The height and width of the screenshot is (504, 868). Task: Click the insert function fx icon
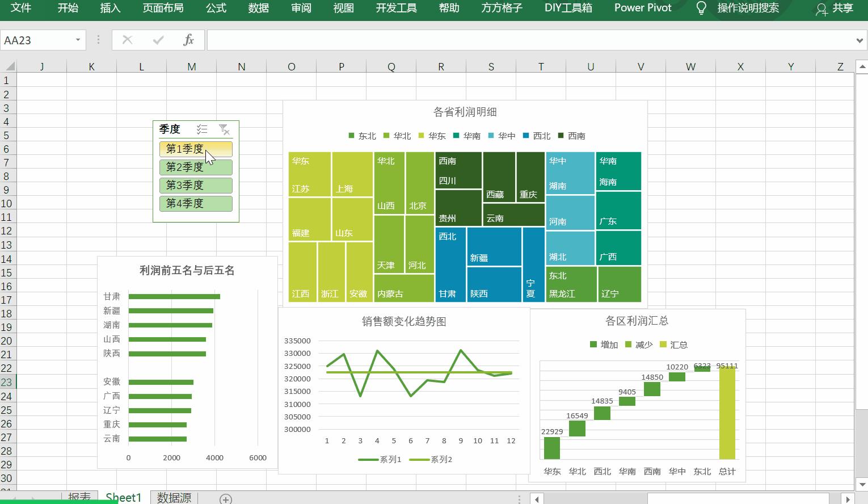188,40
